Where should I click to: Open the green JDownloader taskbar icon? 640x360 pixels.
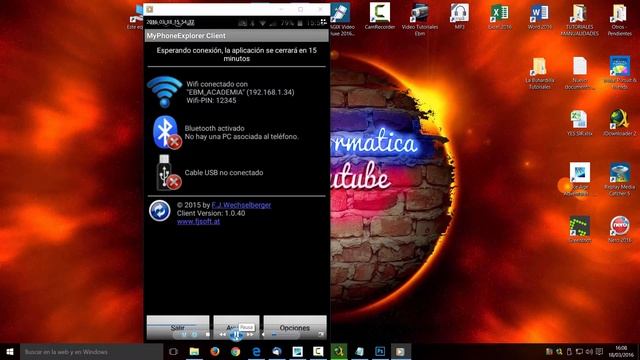point(339,351)
